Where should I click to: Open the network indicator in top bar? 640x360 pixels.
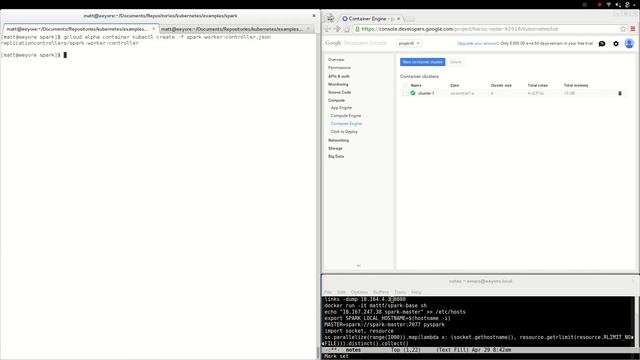pos(609,4)
